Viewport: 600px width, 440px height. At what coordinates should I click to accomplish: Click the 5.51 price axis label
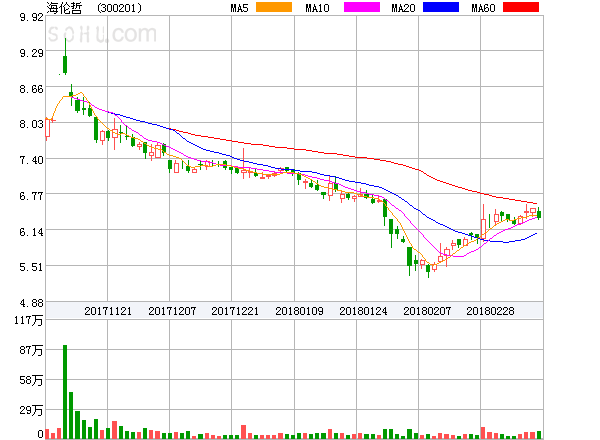[31, 267]
